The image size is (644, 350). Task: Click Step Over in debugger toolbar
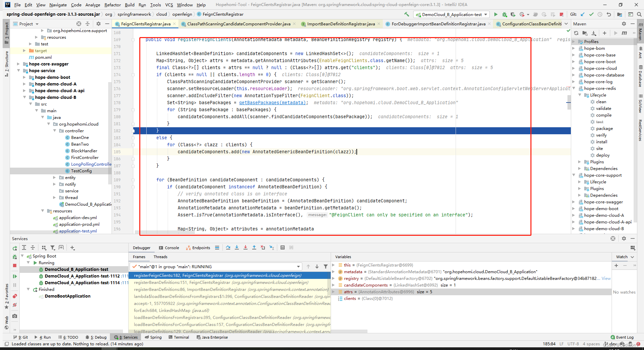[x=228, y=247]
